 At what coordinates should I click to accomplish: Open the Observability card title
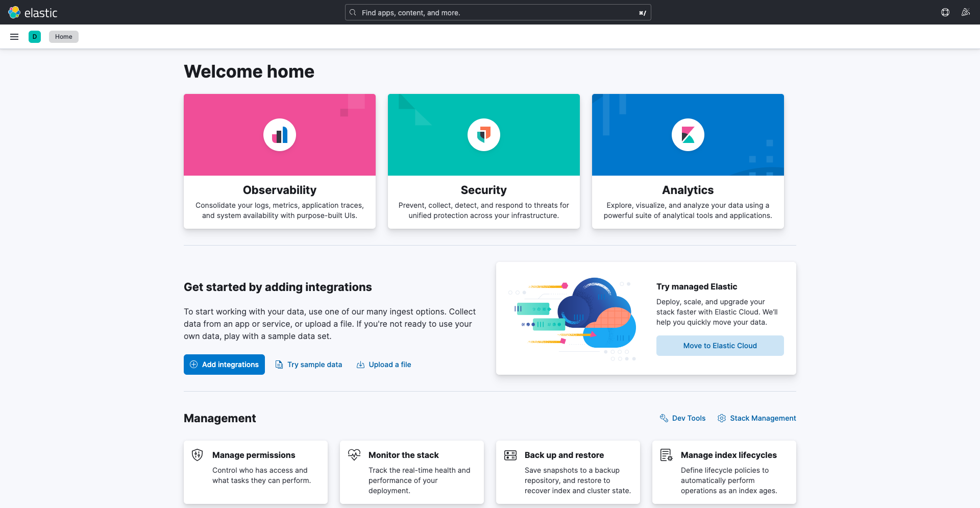(x=280, y=190)
